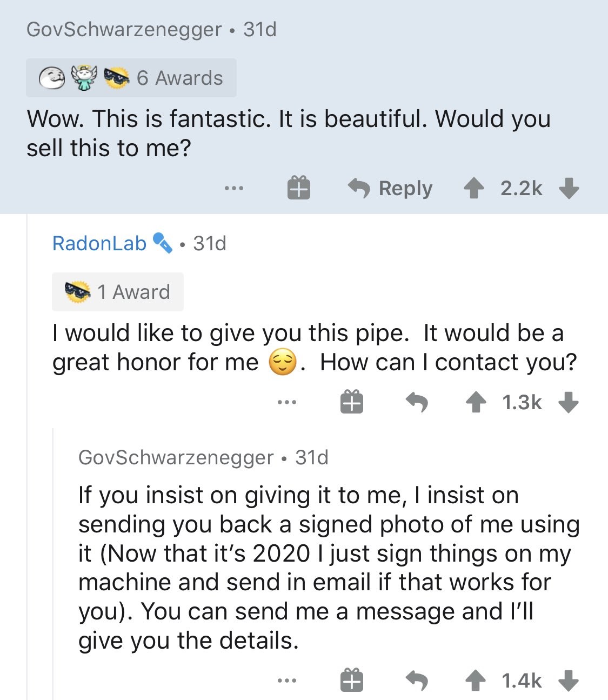Viewport: 608px width, 700px height.
Task: Give award to the signed photo comment
Action: point(351,681)
